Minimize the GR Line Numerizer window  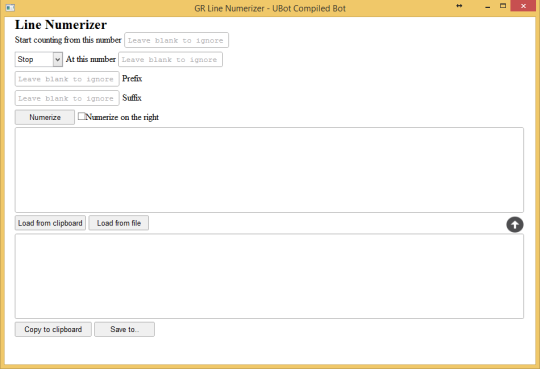click(x=488, y=7)
